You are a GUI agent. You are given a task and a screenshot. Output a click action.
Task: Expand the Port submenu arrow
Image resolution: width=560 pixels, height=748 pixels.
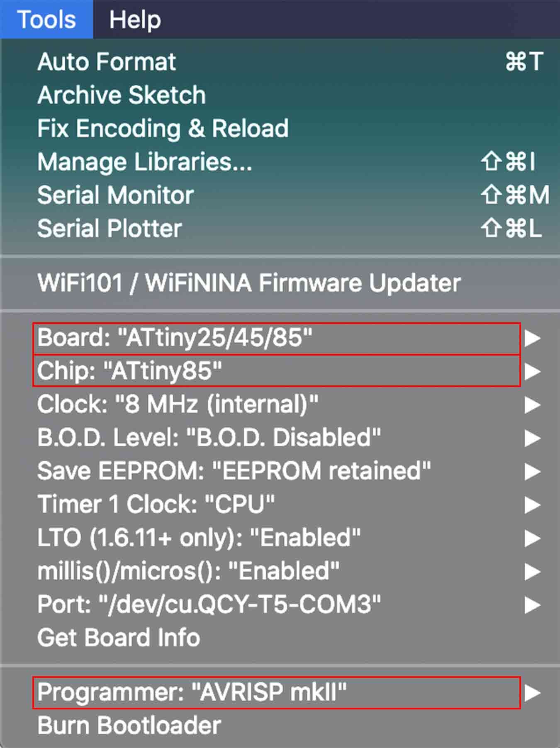(x=532, y=605)
